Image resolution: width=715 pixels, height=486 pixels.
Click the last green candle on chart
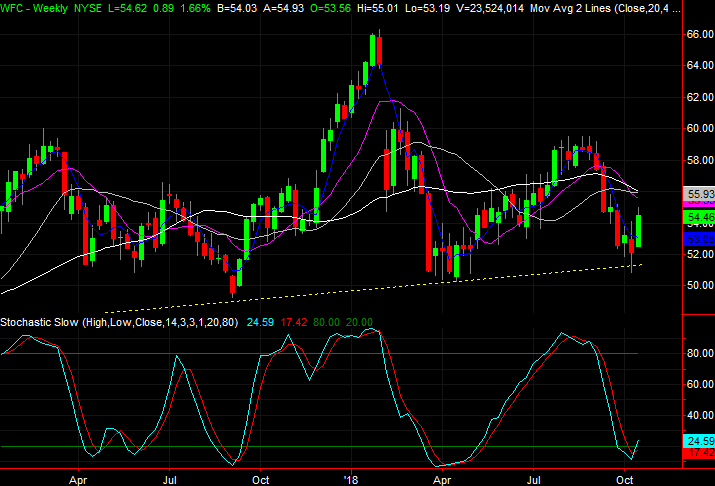point(637,230)
